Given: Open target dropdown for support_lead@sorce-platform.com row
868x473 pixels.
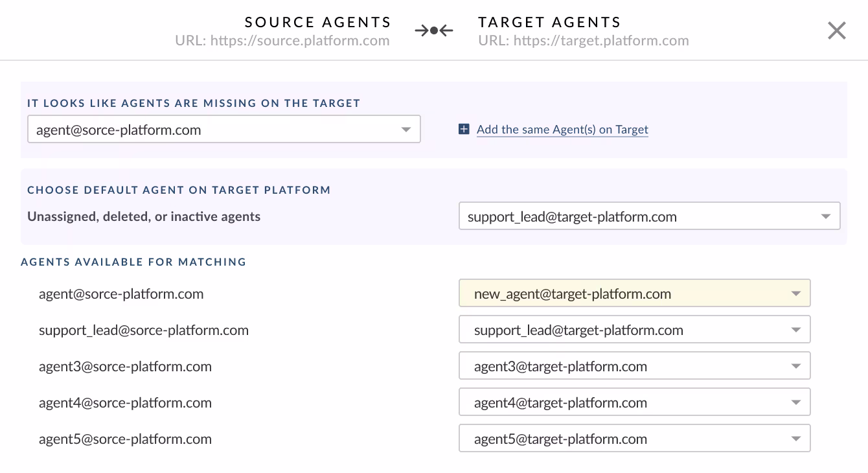Looking at the screenshot, I should [634, 330].
